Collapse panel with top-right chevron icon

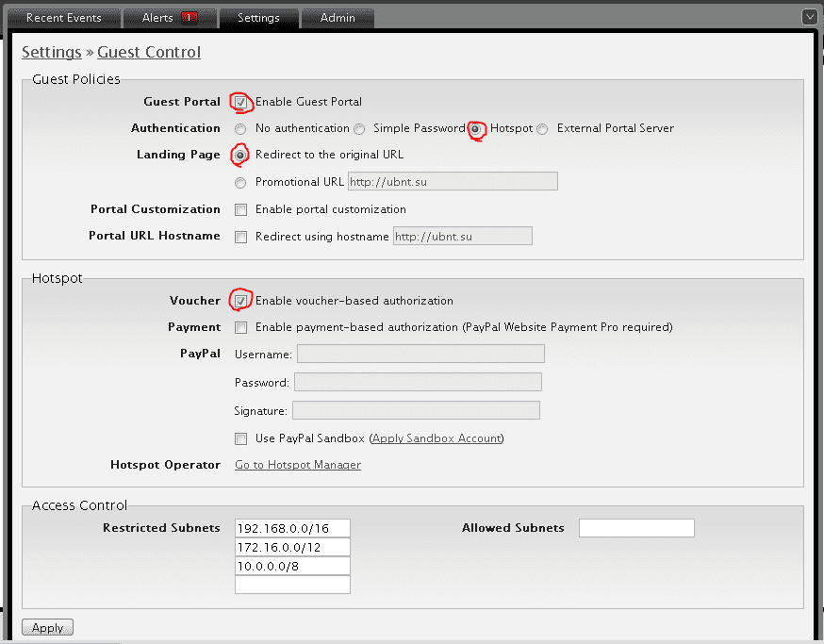tap(810, 17)
